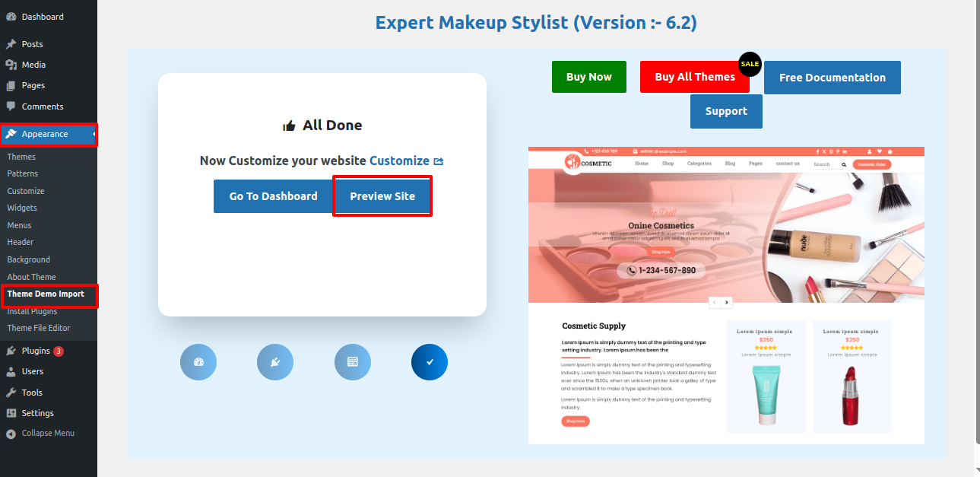Click the plugin plug step icon
This screenshot has width=980, height=477.
(275, 362)
